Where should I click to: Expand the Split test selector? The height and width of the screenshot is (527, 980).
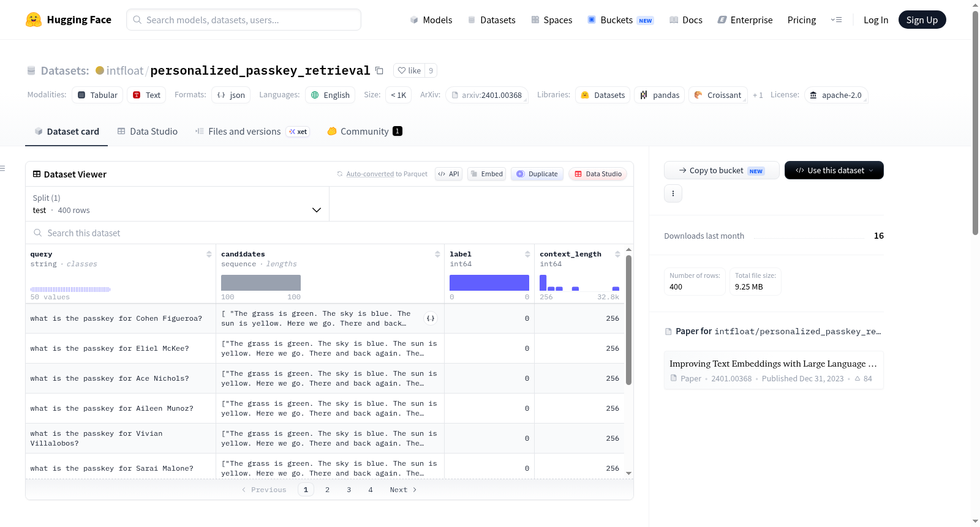(x=177, y=204)
